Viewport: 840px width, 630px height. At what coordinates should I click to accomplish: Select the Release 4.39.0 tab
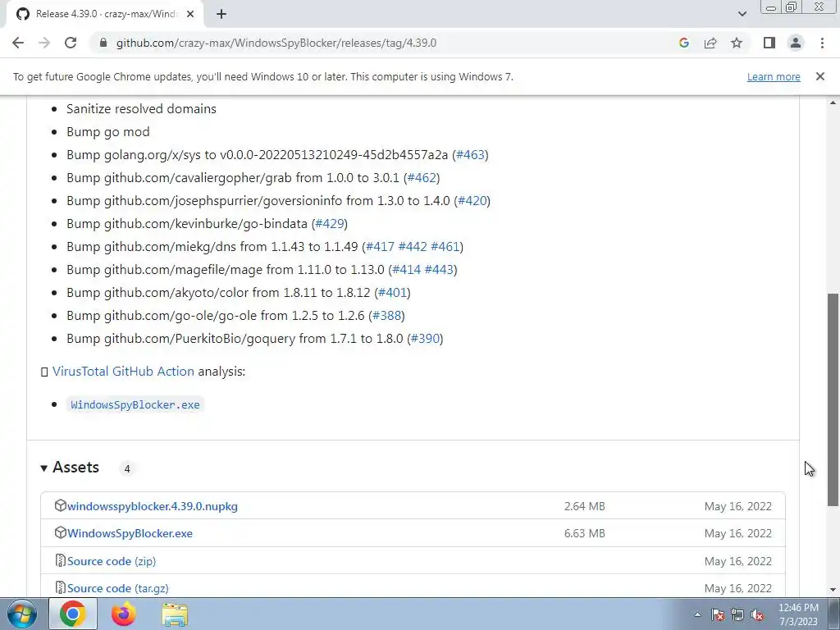tap(104, 14)
